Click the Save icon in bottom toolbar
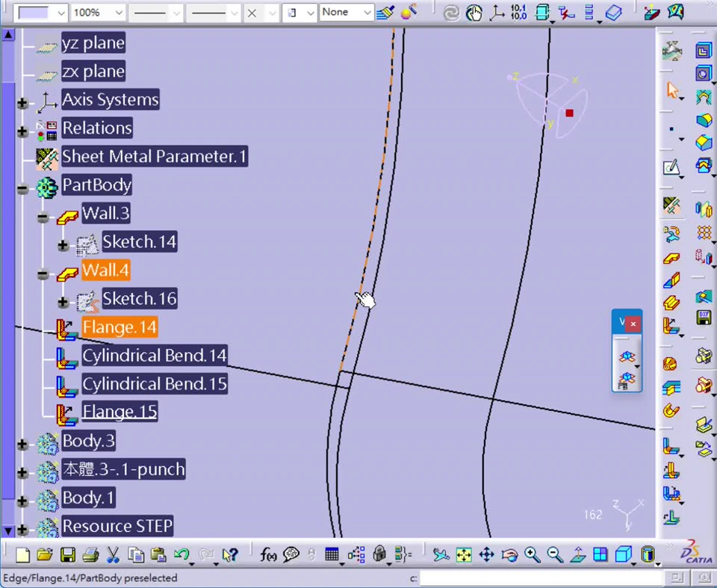Image resolution: width=717 pixels, height=588 pixels. (x=68, y=554)
